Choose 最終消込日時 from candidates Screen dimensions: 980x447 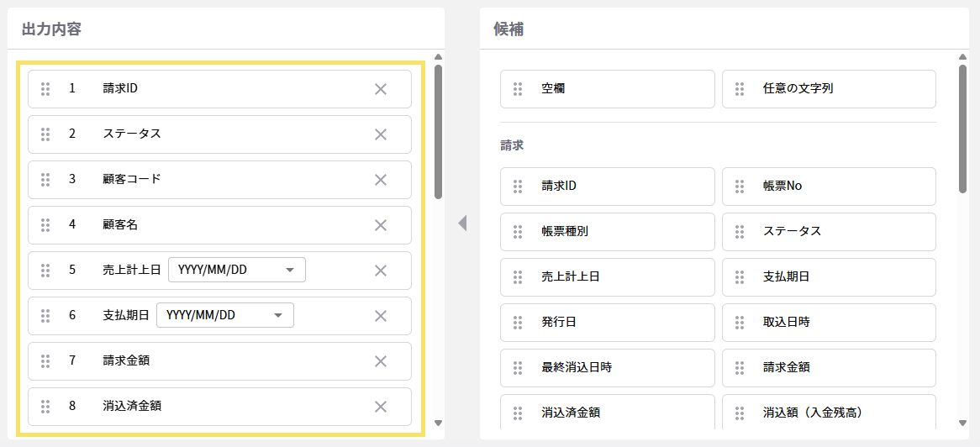click(x=607, y=368)
